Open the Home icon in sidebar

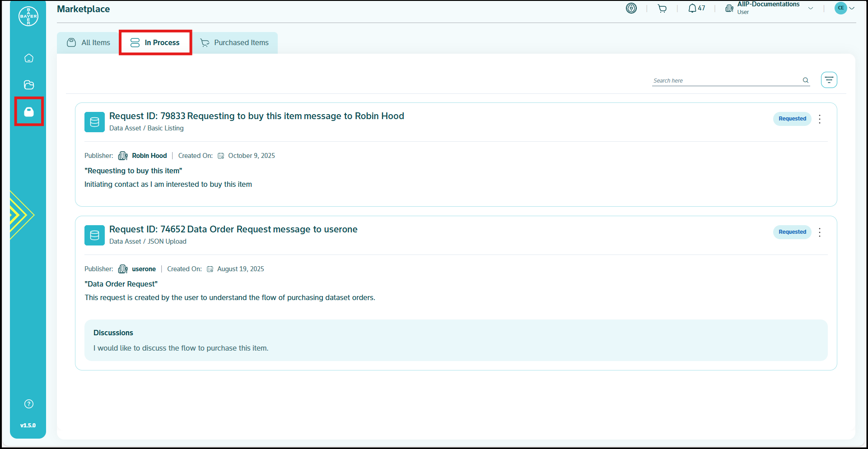point(29,58)
